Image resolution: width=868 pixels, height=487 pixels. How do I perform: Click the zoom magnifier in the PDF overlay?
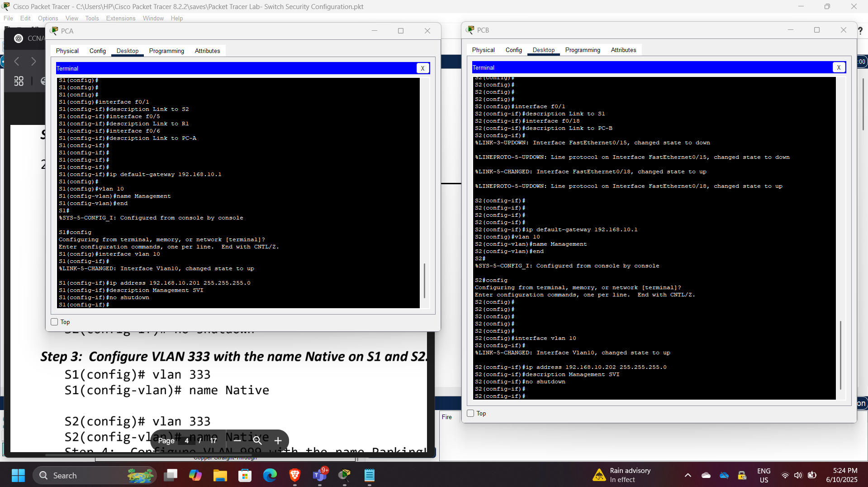[x=258, y=440]
